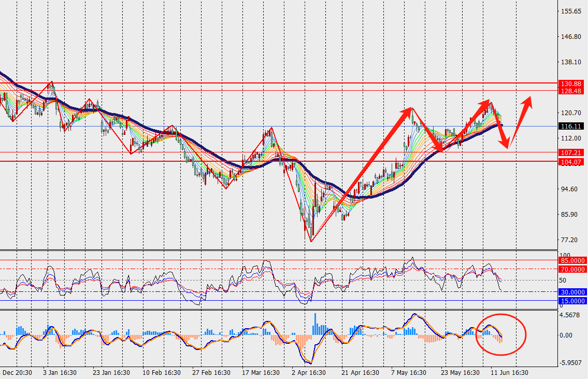The height and width of the screenshot is (379, 588).
Task: Click the 130.88 red price label
Action: coord(571,83)
